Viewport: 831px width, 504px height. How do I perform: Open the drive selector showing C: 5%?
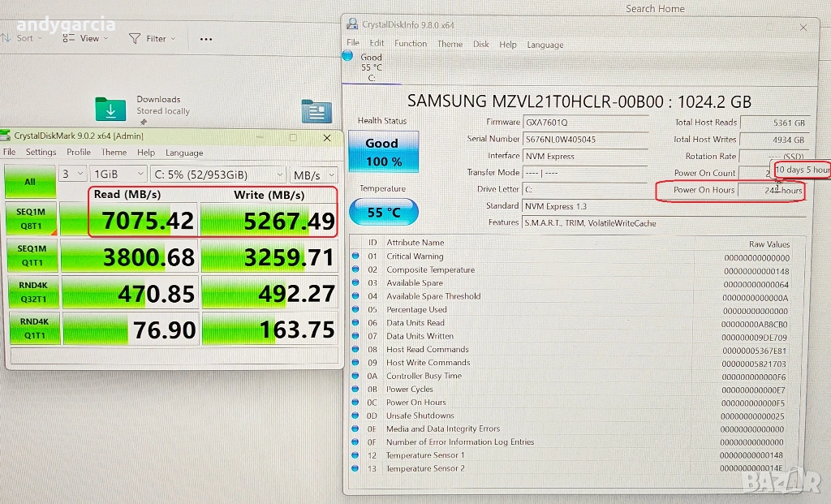(218, 174)
